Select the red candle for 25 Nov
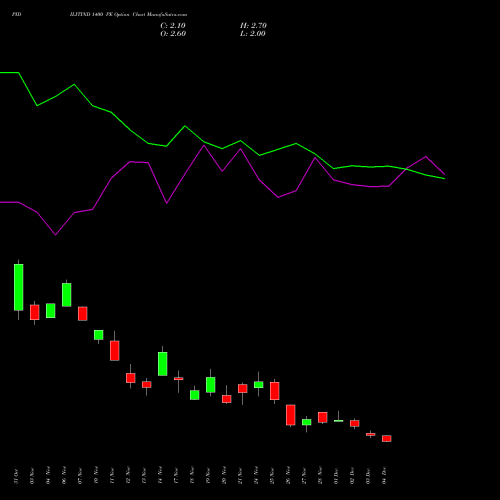The image size is (500, 500). click(275, 391)
